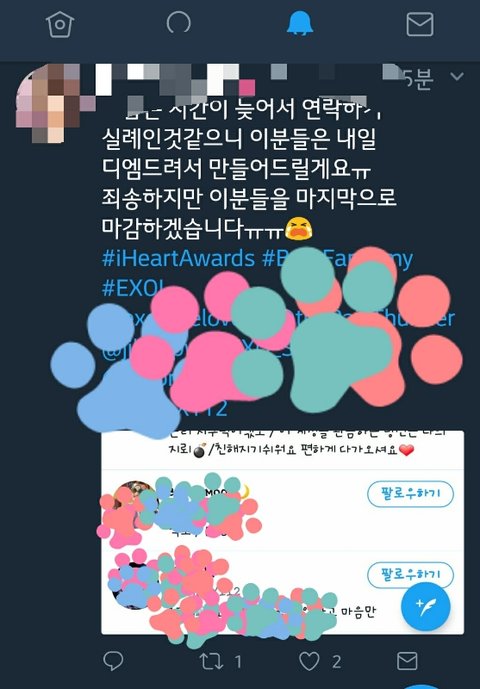Open the partially covered #BestFanArmy hashtag
This screenshot has height=689, width=480.
(338, 258)
